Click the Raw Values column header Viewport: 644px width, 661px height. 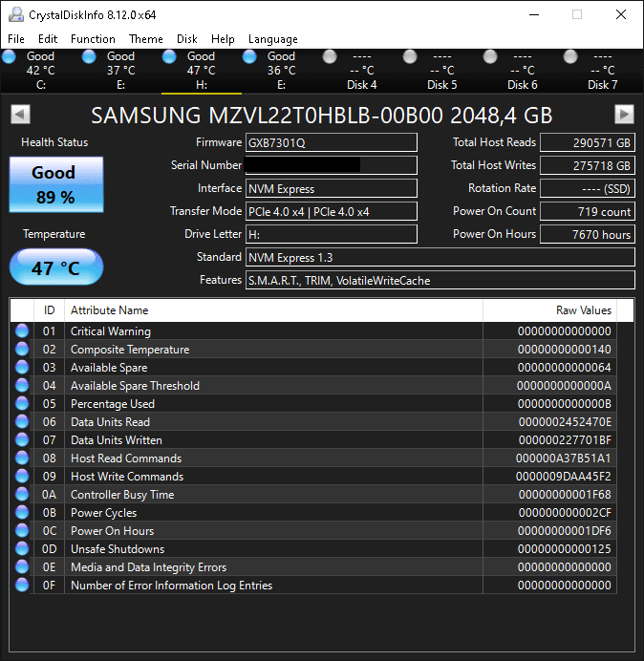(549, 310)
